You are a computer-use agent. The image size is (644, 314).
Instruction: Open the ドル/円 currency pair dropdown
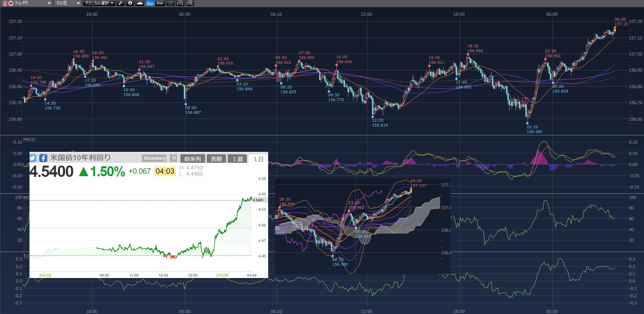pos(27,3)
